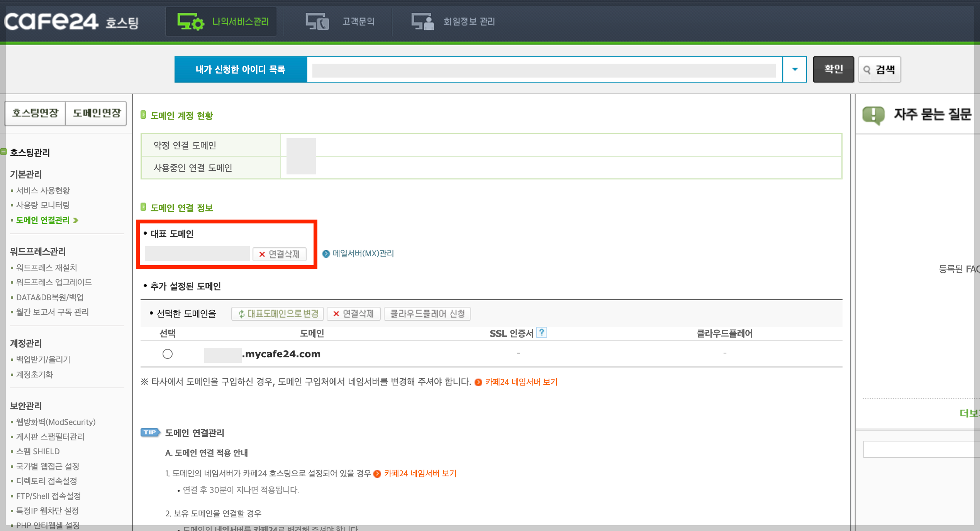Click the magnifier icon on 검색 button

867,70
